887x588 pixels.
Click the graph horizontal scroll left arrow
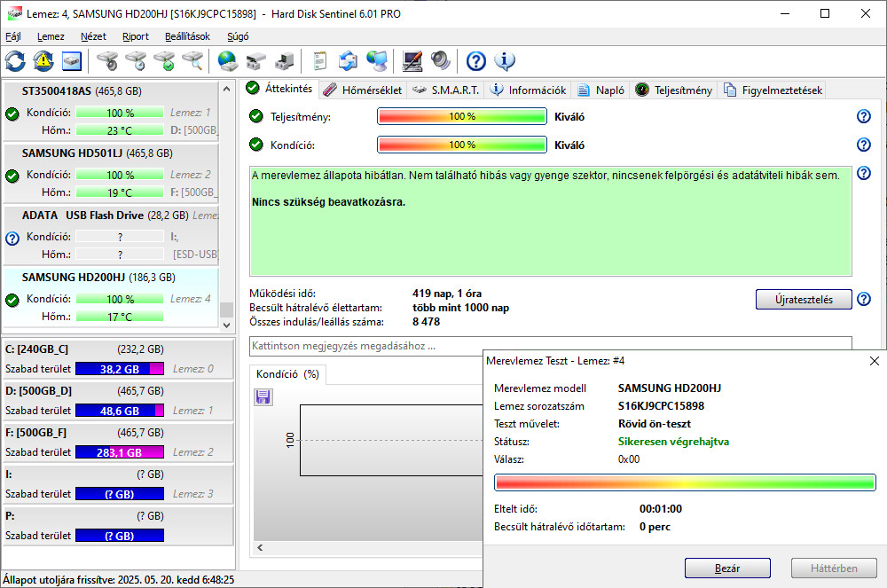[260, 547]
